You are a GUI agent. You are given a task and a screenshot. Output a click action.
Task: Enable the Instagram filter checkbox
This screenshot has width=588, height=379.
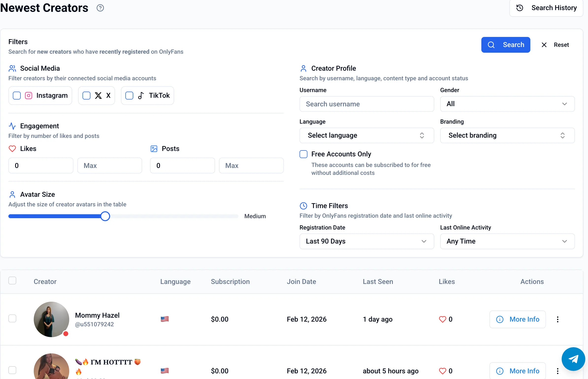(x=17, y=96)
